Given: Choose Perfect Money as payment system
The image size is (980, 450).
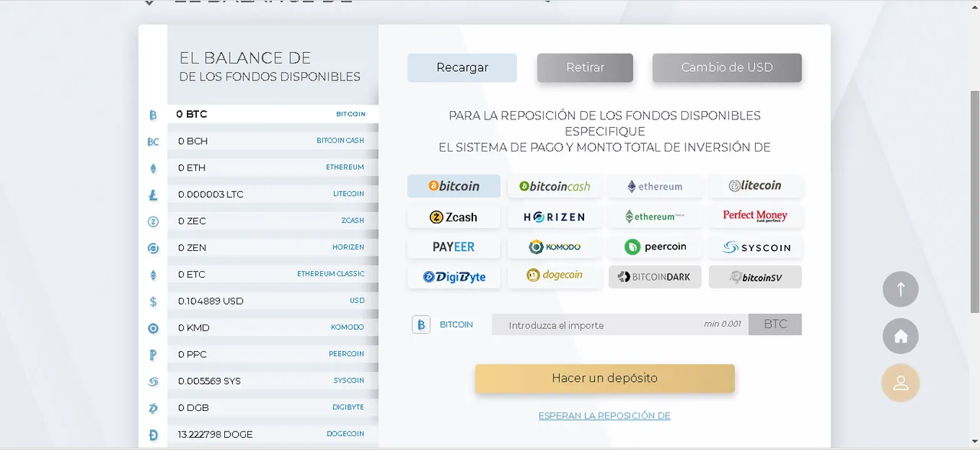Looking at the screenshot, I should pos(755,217).
